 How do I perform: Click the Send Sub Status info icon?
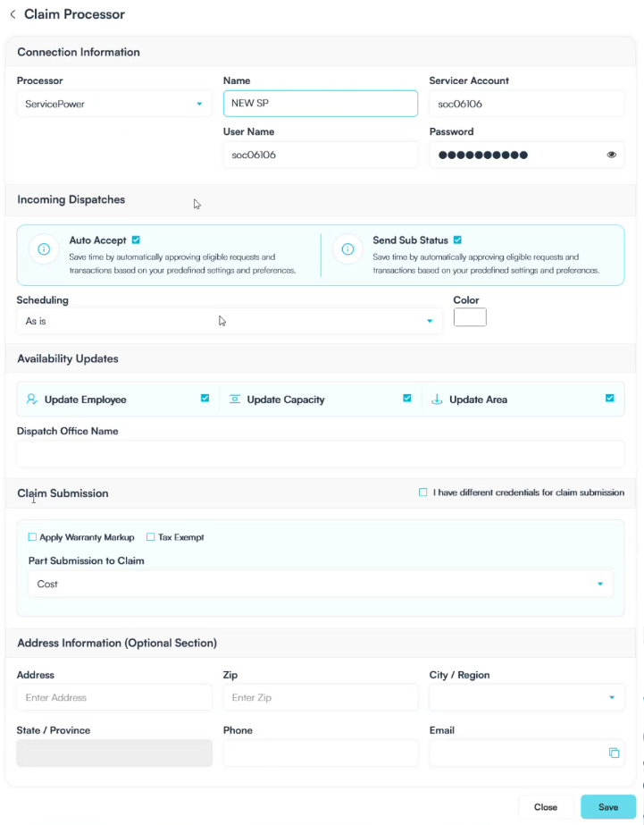coord(347,248)
